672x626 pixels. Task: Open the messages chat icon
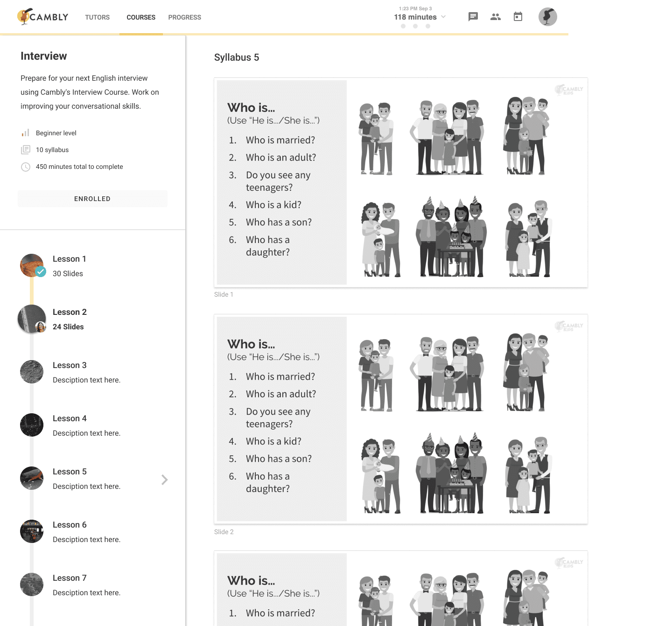[473, 17]
